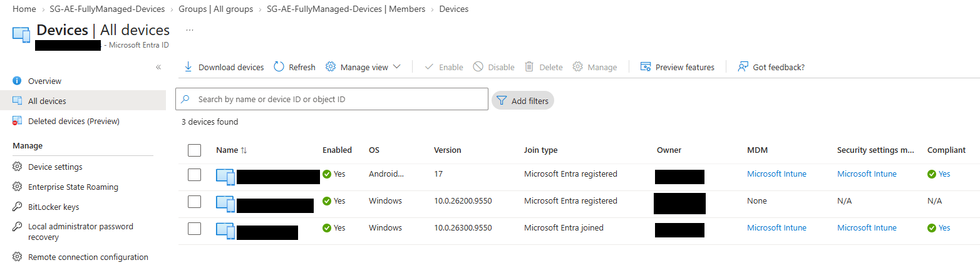Click the Overview info icon
This screenshot has height=275, width=980.
pos(17,81)
